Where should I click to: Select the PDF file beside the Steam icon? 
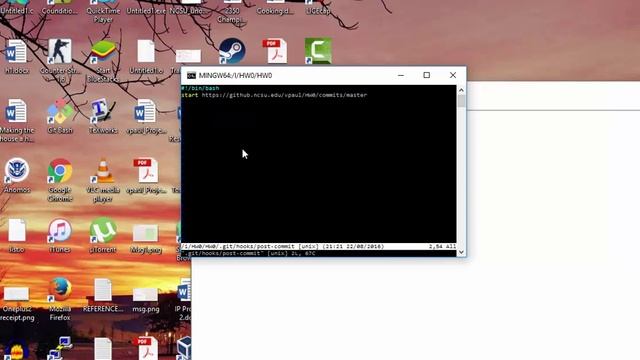[x=275, y=51]
